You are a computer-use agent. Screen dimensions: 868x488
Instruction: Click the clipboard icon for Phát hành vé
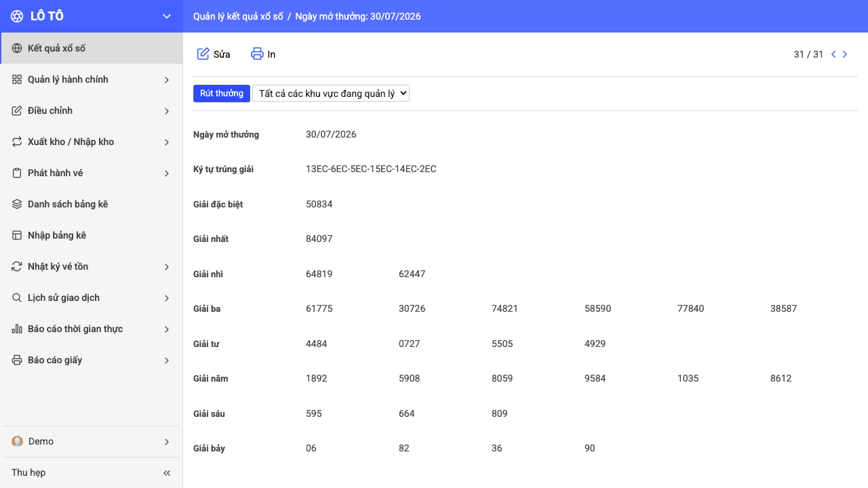pos(17,174)
